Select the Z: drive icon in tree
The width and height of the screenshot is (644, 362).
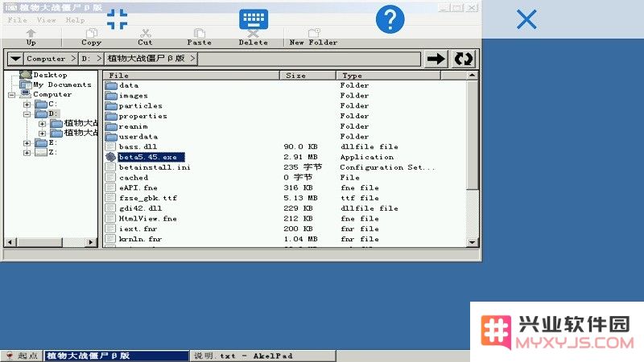point(41,152)
